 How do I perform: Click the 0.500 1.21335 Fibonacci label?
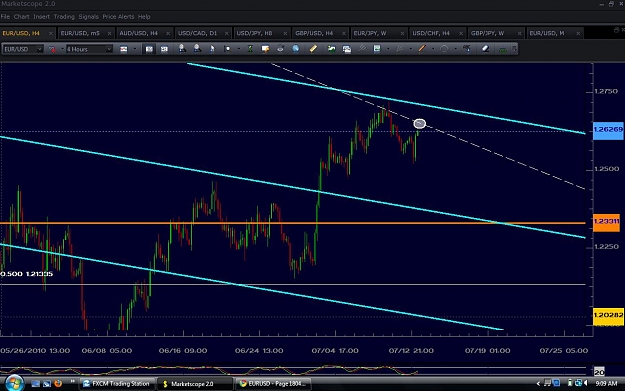point(27,274)
